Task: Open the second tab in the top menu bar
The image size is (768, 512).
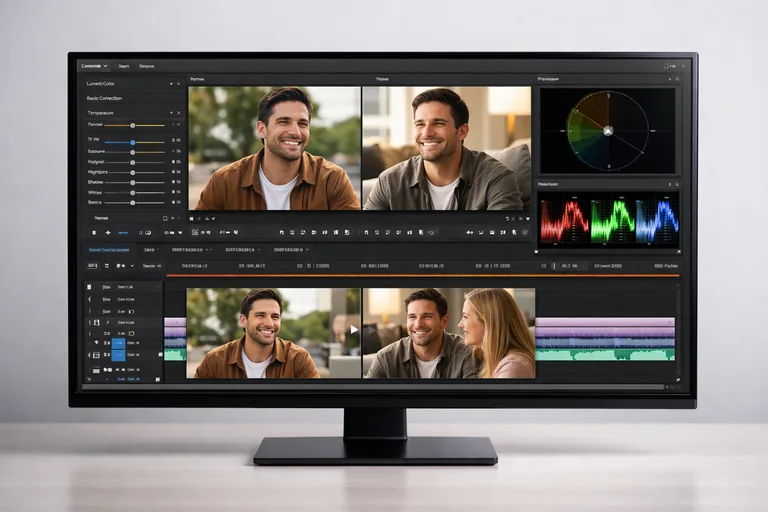Action: click(x=124, y=66)
